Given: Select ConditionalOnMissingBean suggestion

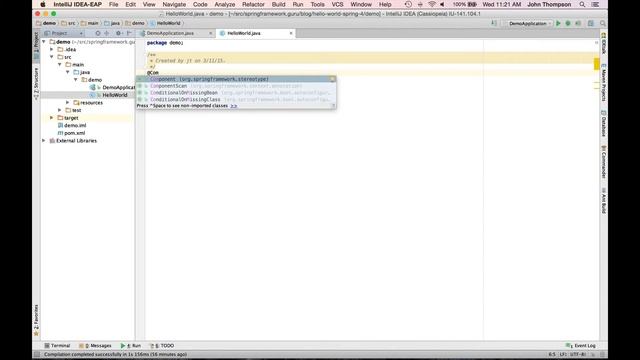Looking at the screenshot, I should [x=236, y=93].
